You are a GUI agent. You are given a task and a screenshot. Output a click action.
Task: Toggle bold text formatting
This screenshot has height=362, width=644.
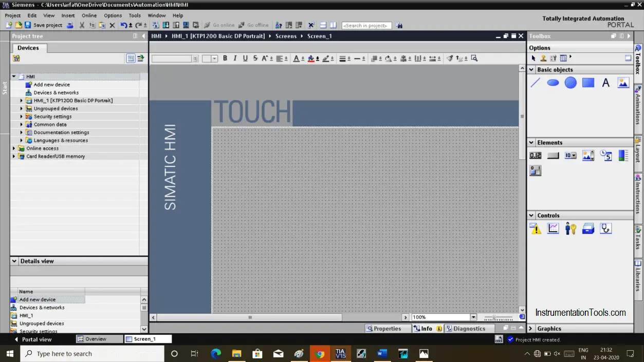click(x=225, y=59)
